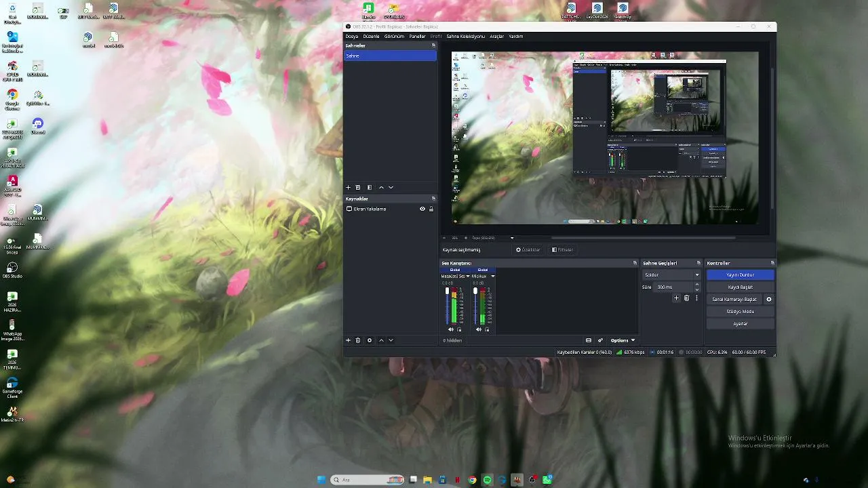The height and width of the screenshot is (488, 868).
Task: Open source Özellikler properties button
Action: point(528,250)
